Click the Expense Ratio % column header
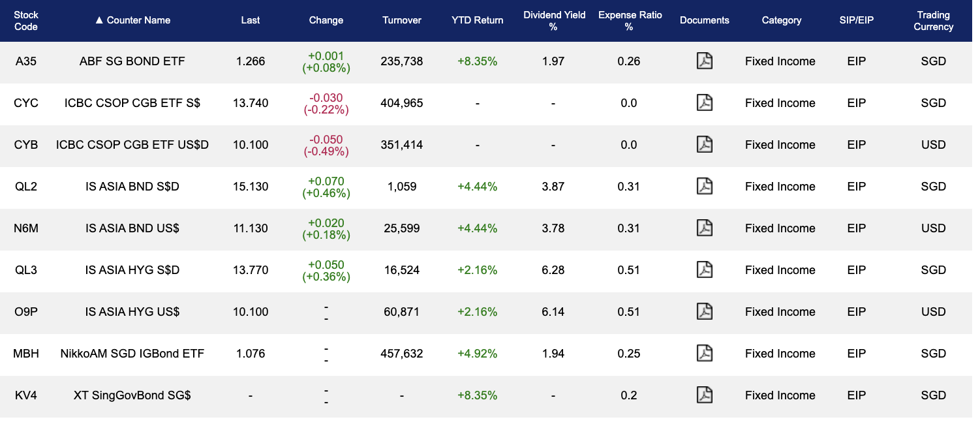 pos(628,20)
